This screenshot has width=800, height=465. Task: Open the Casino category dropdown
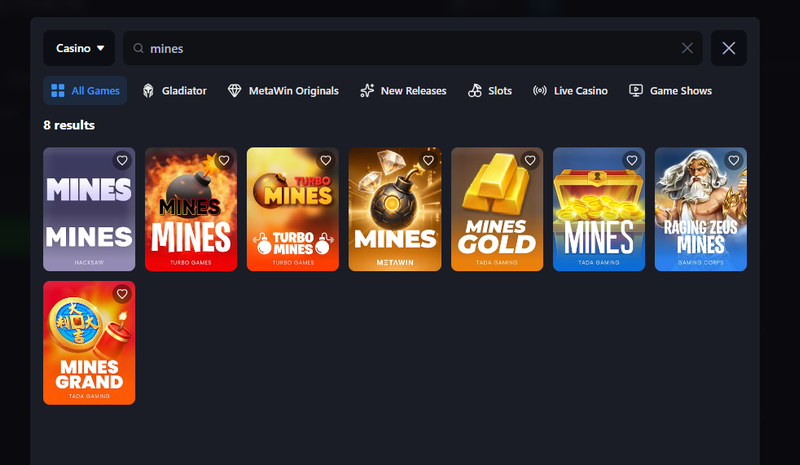(79, 48)
